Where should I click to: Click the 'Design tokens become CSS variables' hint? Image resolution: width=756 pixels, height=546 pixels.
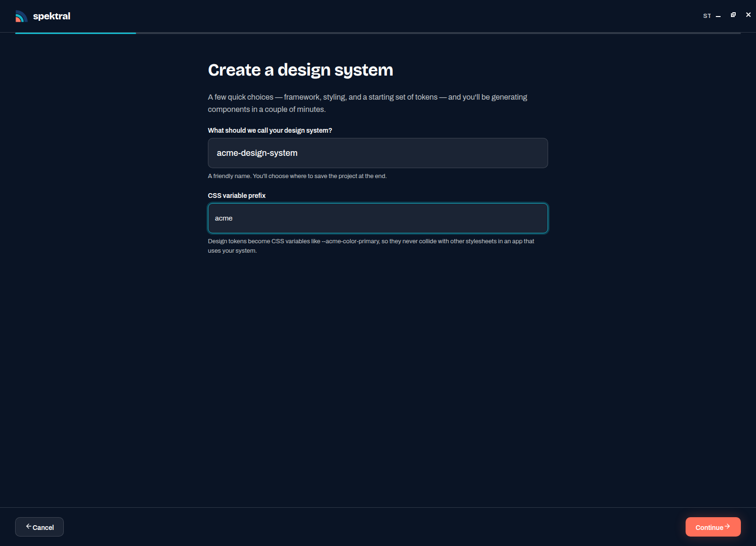pos(371,246)
